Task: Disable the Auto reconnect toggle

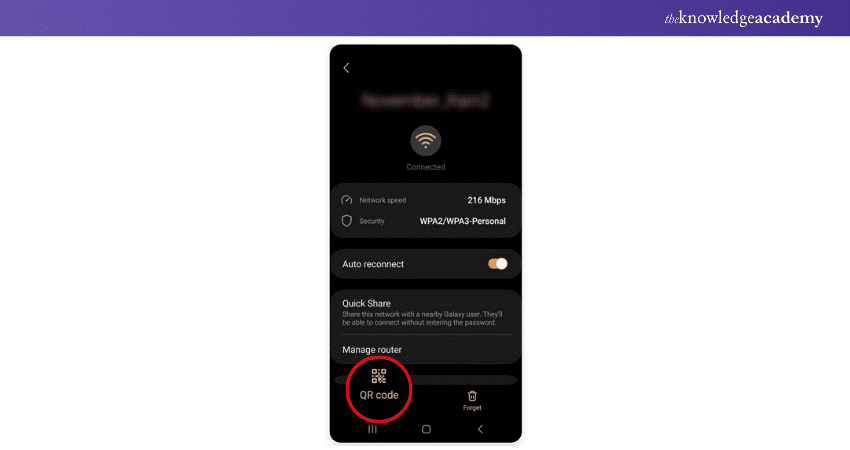Action: click(x=498, y=264)
